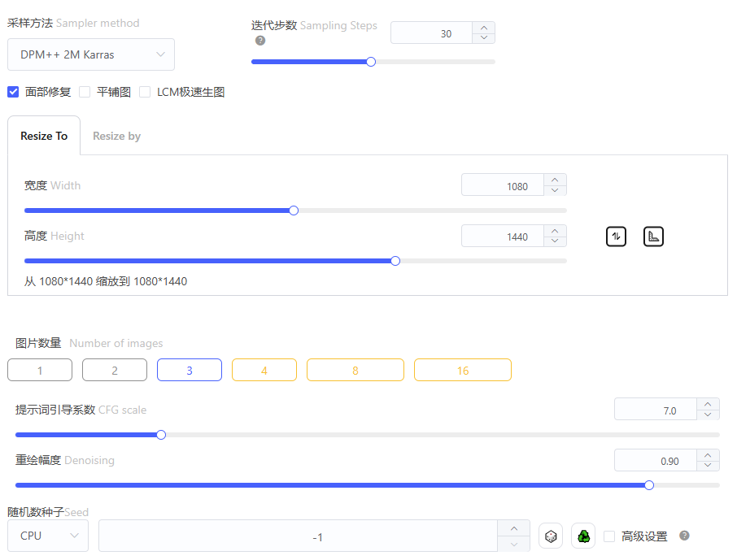Click the Seed input showing -1
This screenshot has height=560, width=737.
[298, 536]
